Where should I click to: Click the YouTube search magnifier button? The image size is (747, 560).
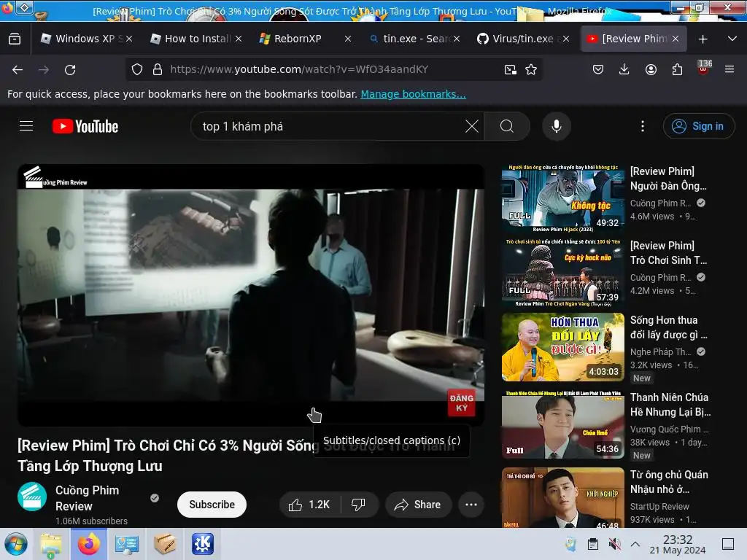pyautogui.click(x=507, y=126)
